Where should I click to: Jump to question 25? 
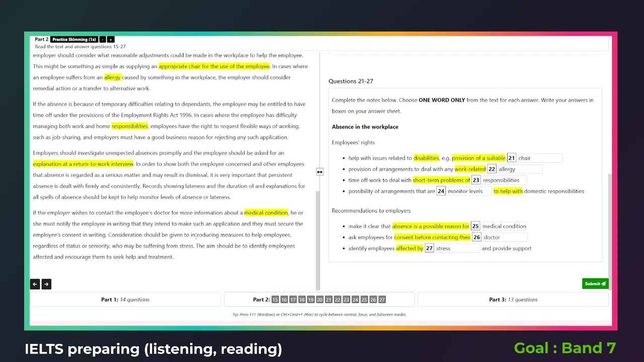click(364, 300)
